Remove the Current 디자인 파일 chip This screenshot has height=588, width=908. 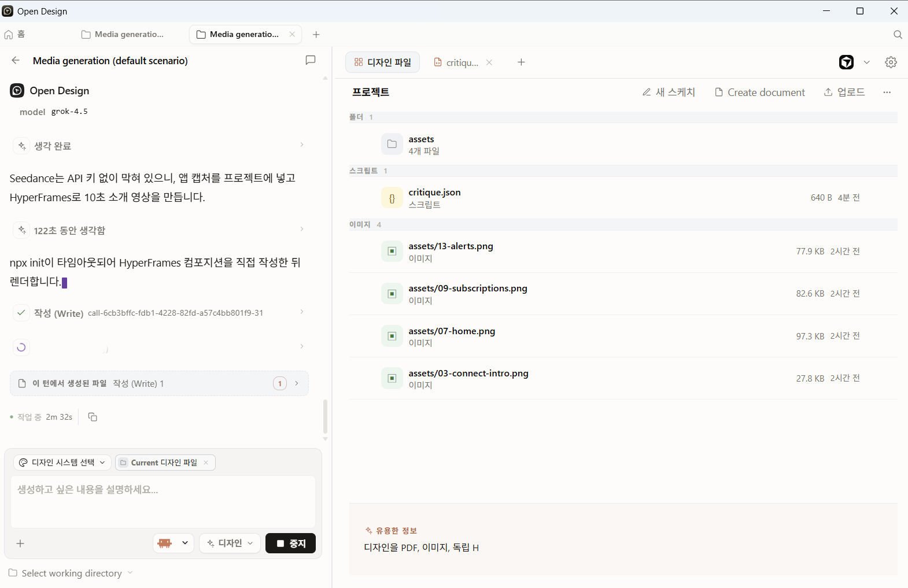(206, 463)
